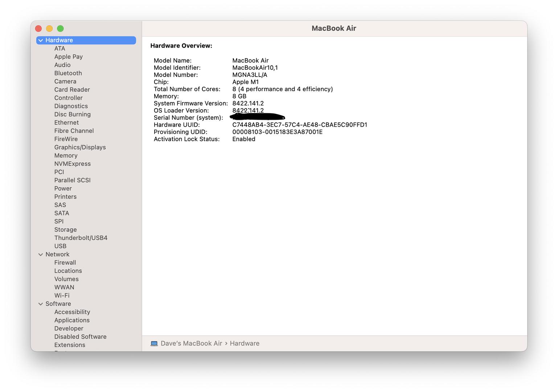Click the green zoom window button

[x=60, y=29]
